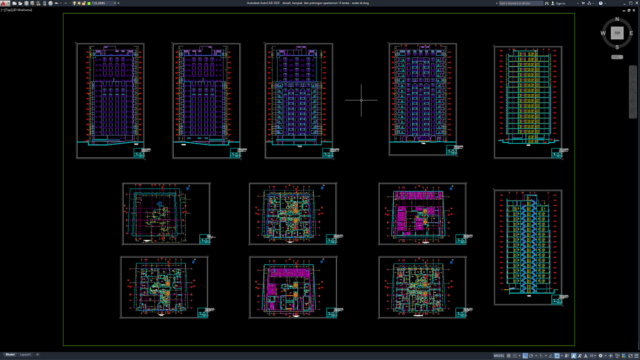
Task: Click the isolate objects status bar icon
Action: [617, 356]
